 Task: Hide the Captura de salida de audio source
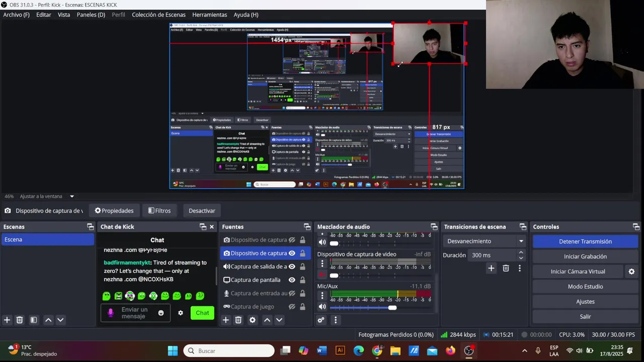pos(292,266)
